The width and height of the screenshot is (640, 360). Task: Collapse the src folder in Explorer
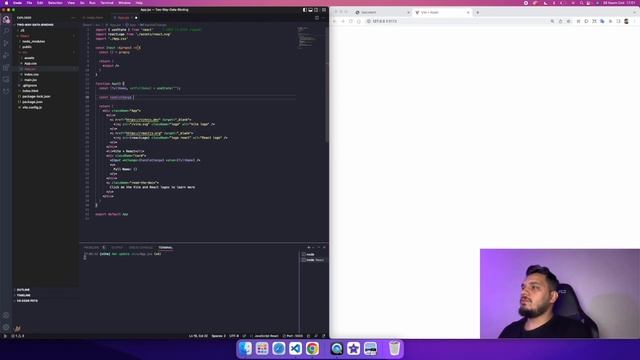point(25,52)
